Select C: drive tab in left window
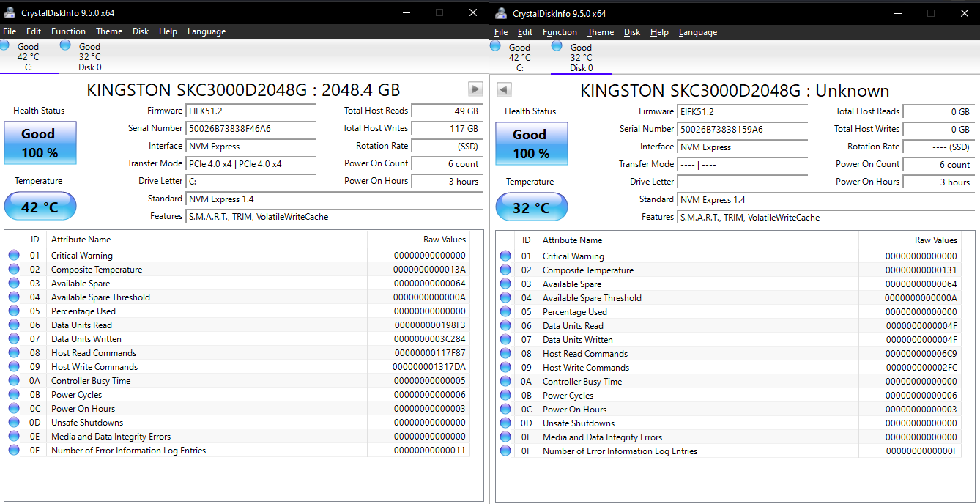 (29, 56)
